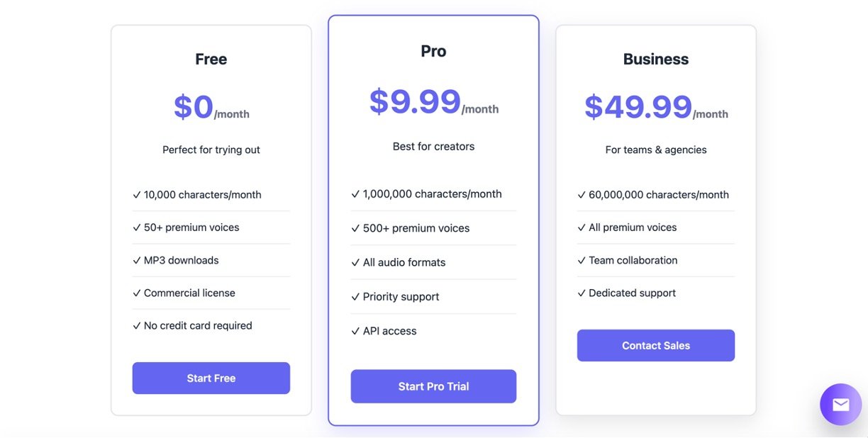Viewport: 868px width, 438px height.
Task: Click the $0/month price
Action: point(211,108)
